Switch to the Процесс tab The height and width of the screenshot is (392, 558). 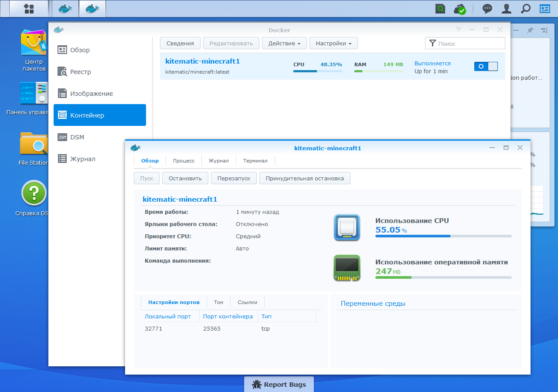[184, 161]
